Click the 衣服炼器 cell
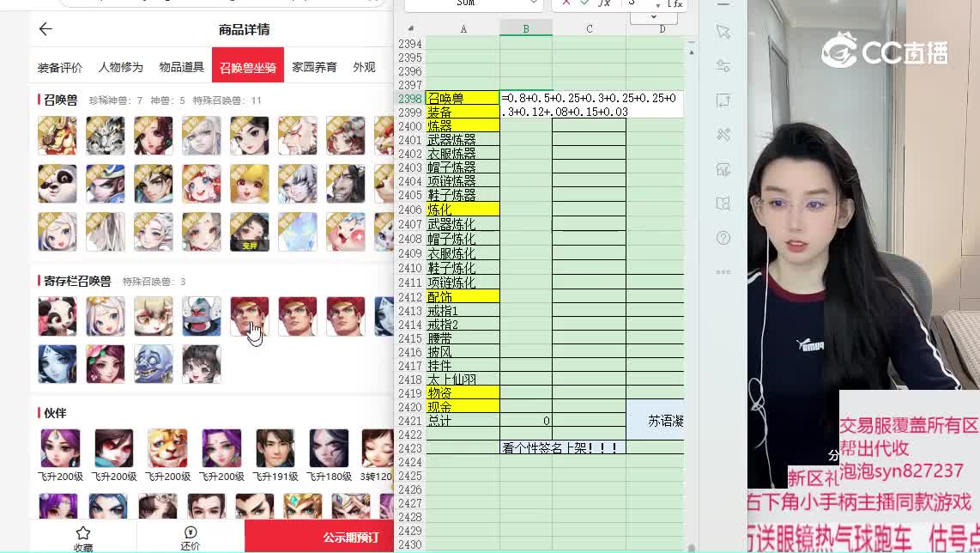This screenshot has height=553, width=980. coord(463,153)
